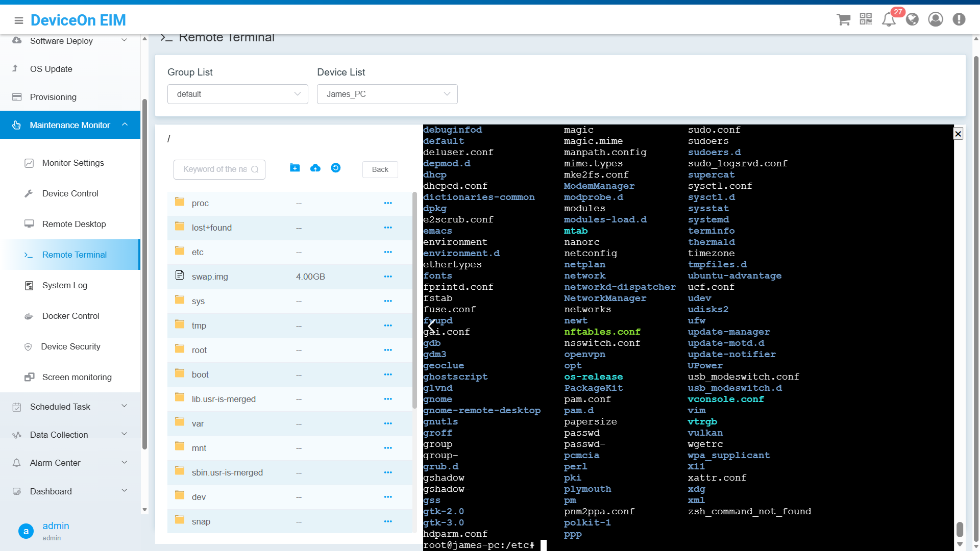Change language using the globe icon
Screen dimensions: 980x551
(x=913, y=19)
